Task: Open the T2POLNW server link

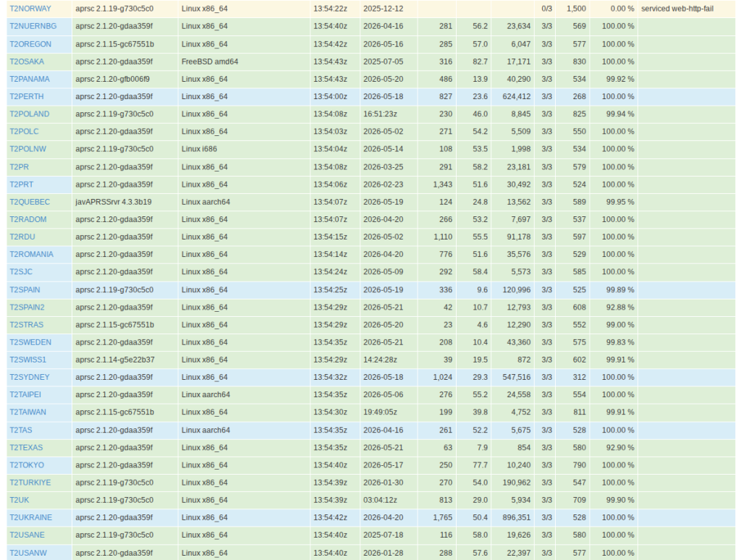Action: point(28,149)
